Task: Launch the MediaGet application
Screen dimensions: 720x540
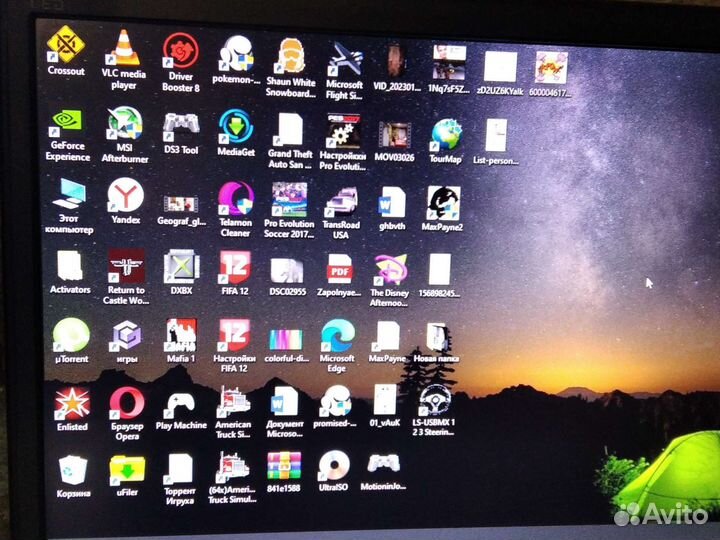Action: pyautogui.click(x=236, y=128)
